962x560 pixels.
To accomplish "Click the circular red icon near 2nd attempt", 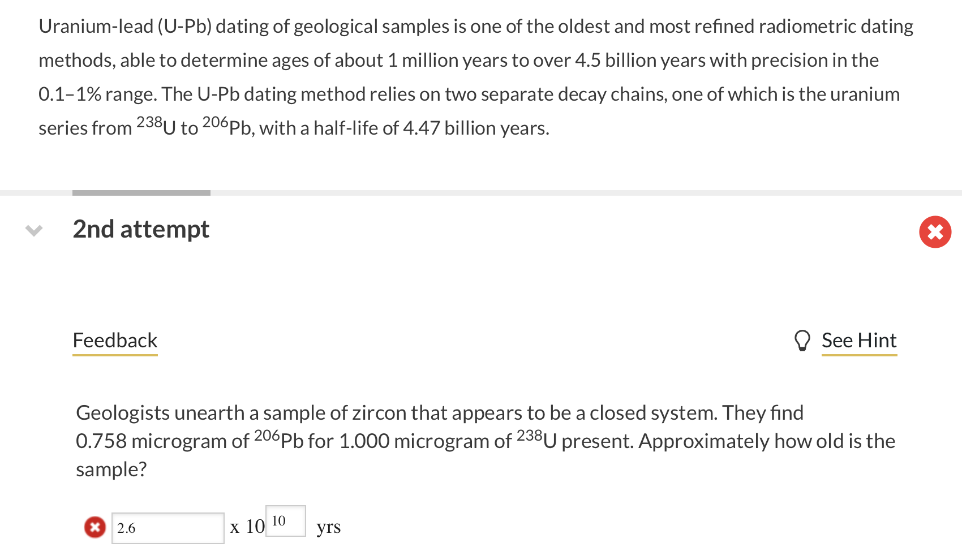I will coord(935,231).
